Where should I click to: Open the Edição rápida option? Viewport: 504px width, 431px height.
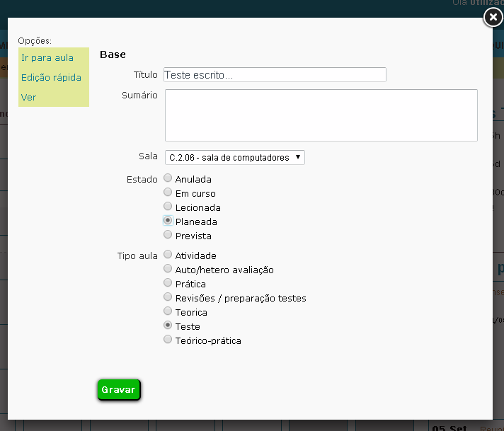(x=51, y=77)
